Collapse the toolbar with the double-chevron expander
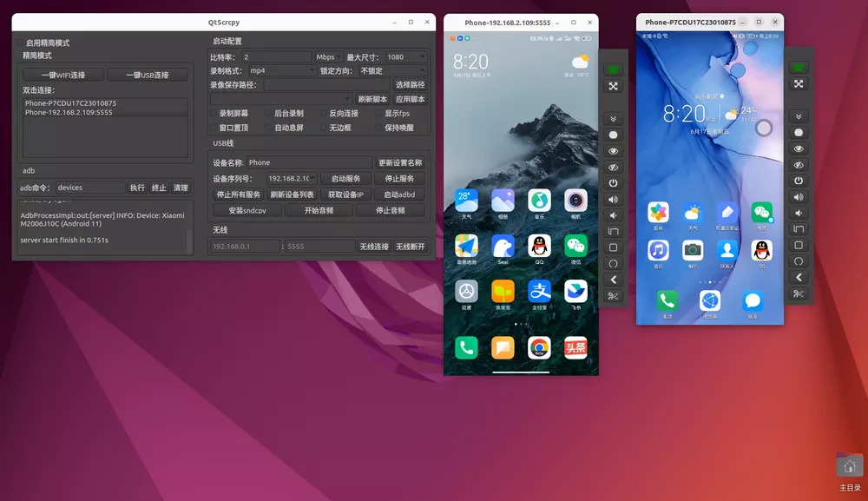Image resolution: width=868 pixels, height=501 pixels. (612, 117)
